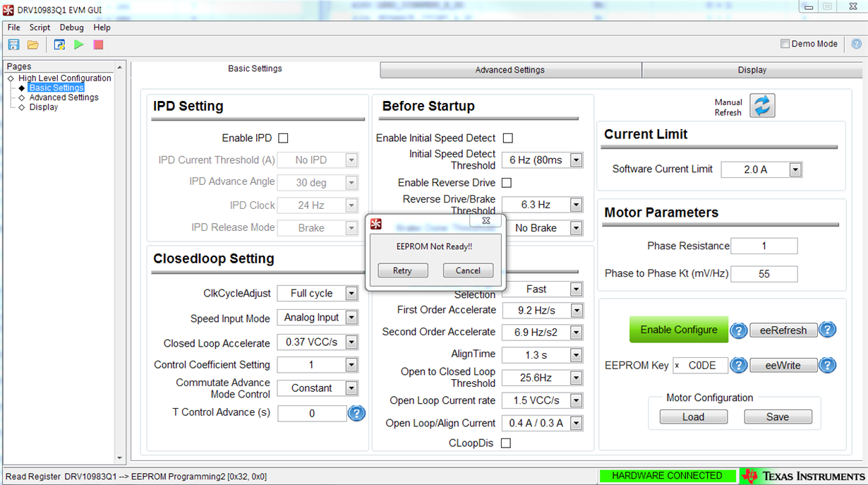This screenshot has width=868, height=485.
Task: Open help icon next to Enable Configure
Action: click(x=738, y=330)
